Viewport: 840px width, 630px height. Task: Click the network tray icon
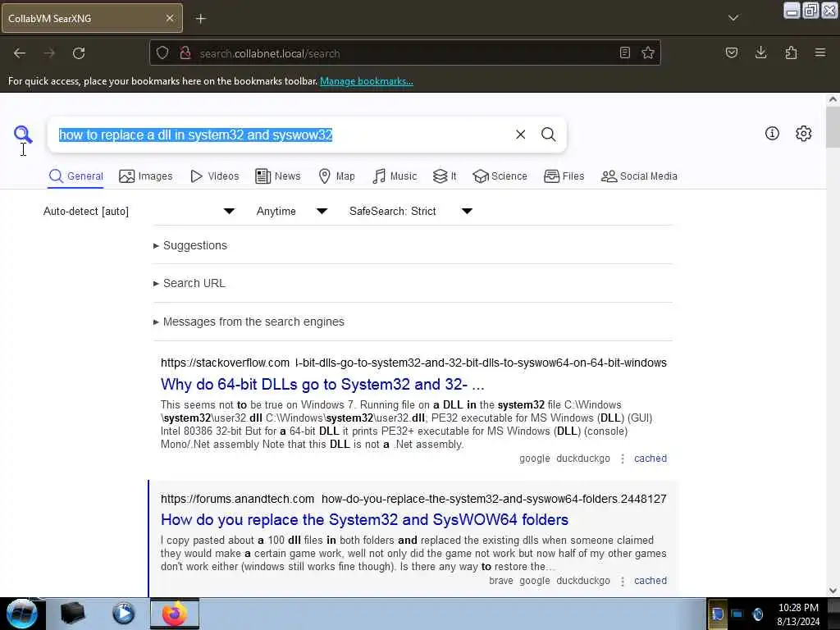click(737, 614)
